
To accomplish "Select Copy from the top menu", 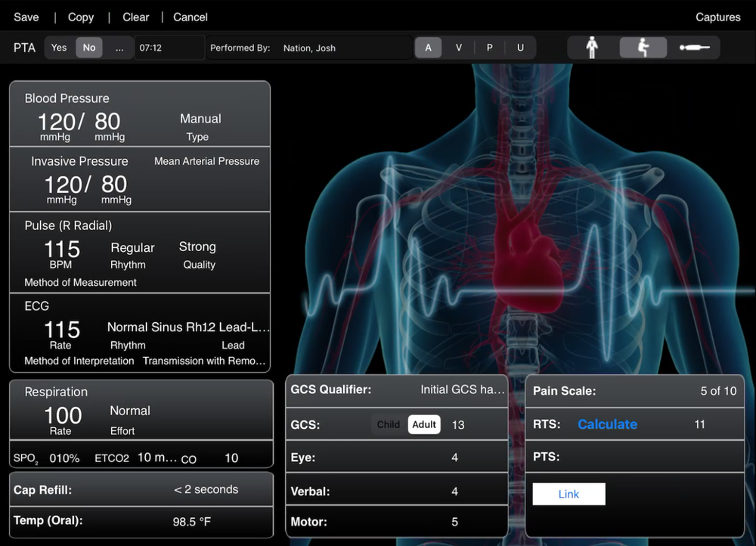I will pos(80,17).
